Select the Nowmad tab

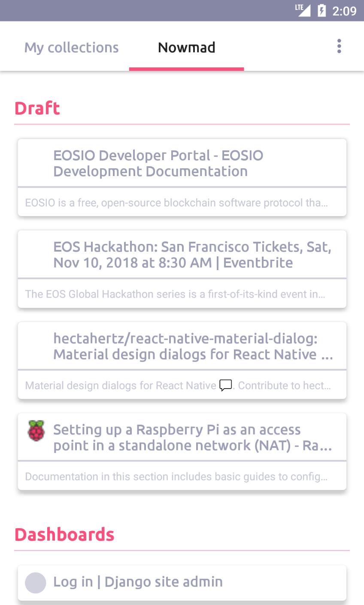(186, 47)
